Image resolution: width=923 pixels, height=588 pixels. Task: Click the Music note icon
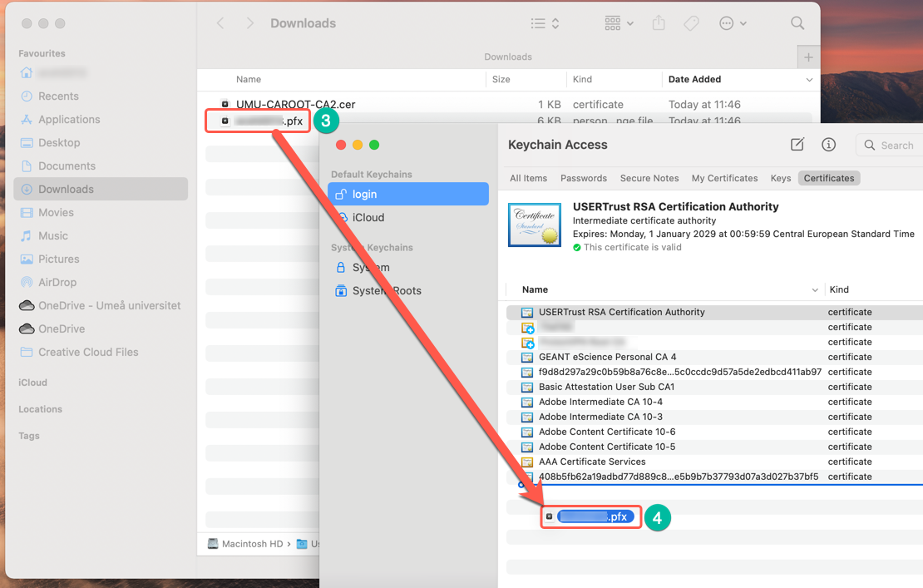point(27,236)
